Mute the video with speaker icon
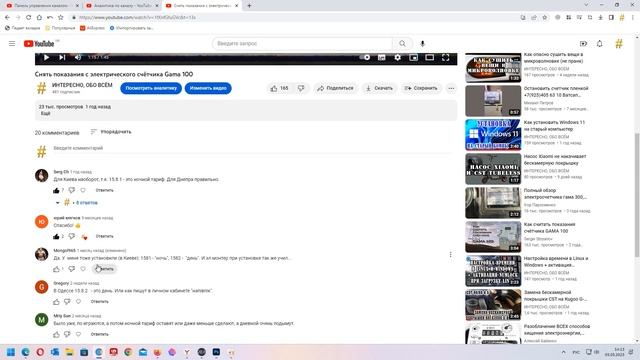 (78, 58)
